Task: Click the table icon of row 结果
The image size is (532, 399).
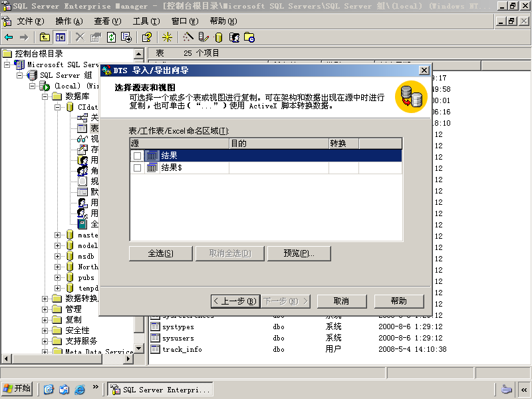Action: pos(152,156)
